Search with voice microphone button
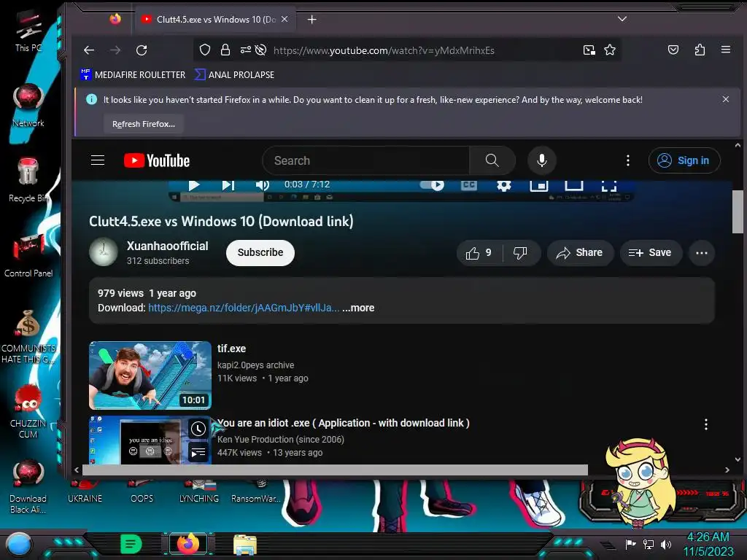The width and height of the screenshot is (747, 560). click(542, 160)
